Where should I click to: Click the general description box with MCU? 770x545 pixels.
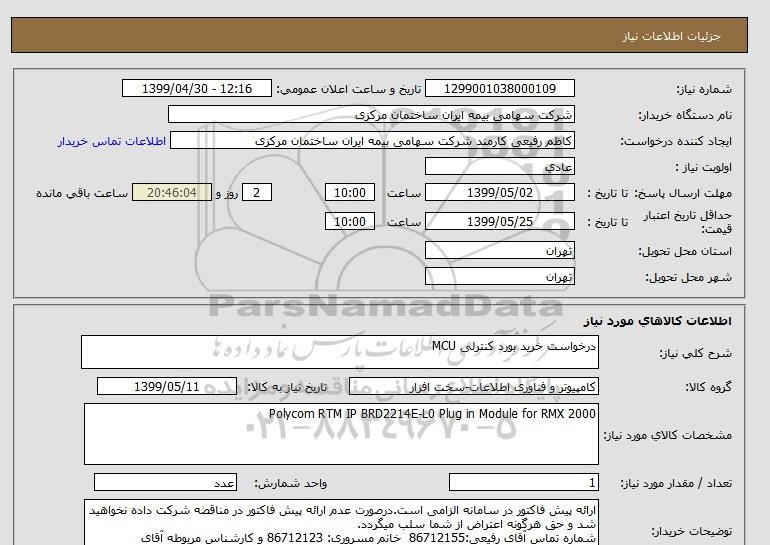point(340,352)
